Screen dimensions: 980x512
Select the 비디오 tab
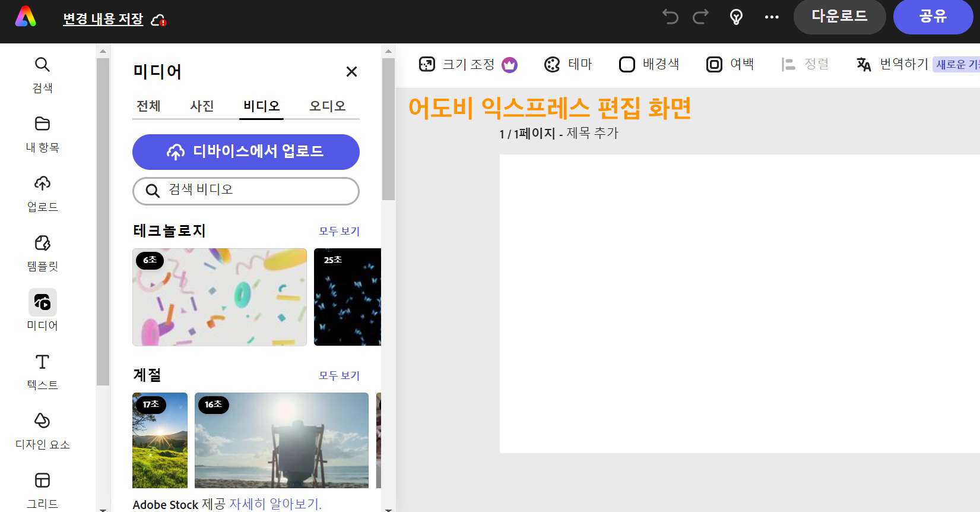pyautogui.click(x=261, y=106)
